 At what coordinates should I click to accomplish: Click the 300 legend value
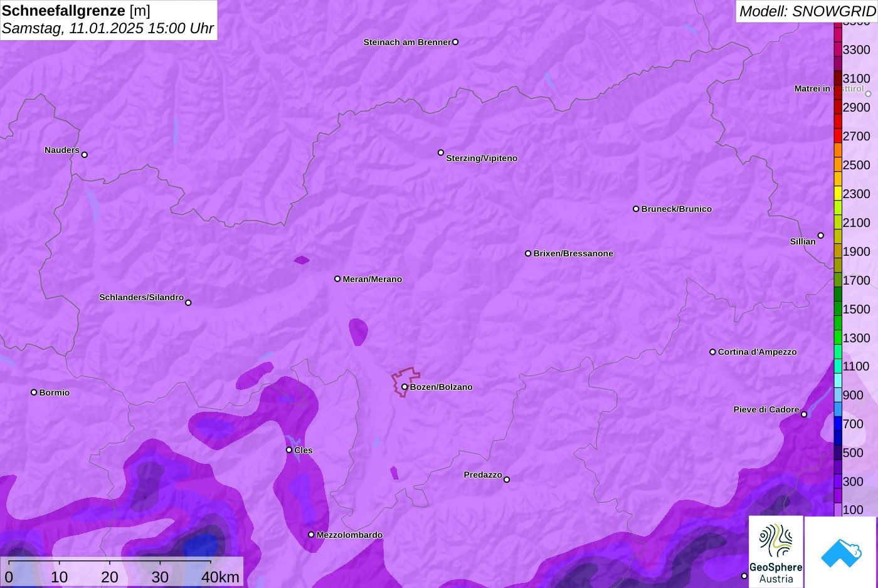point(853,482)
